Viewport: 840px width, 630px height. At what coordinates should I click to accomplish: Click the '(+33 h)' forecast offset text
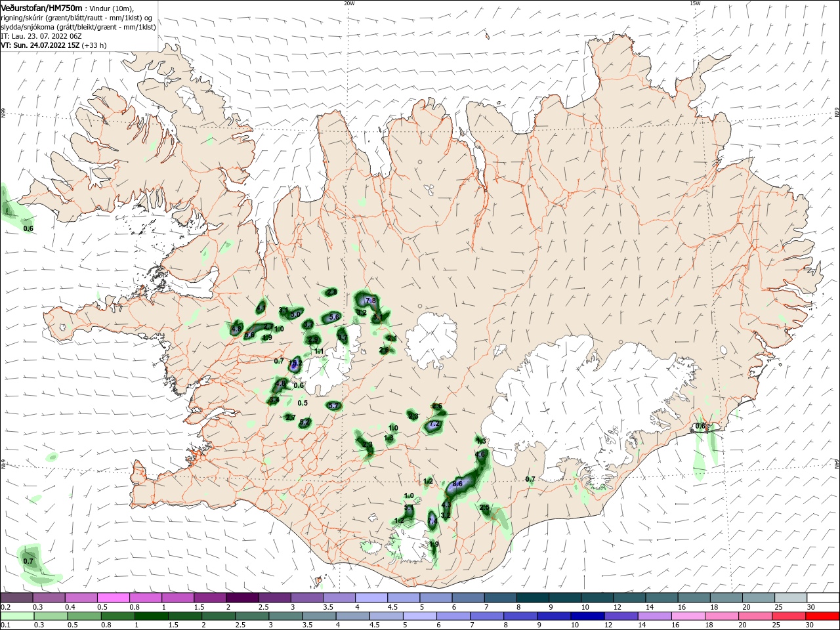pos(94,45)
